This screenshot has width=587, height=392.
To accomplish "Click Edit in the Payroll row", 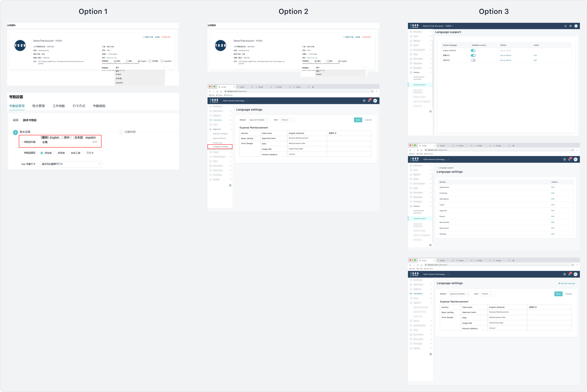I will tap(553, 217).
